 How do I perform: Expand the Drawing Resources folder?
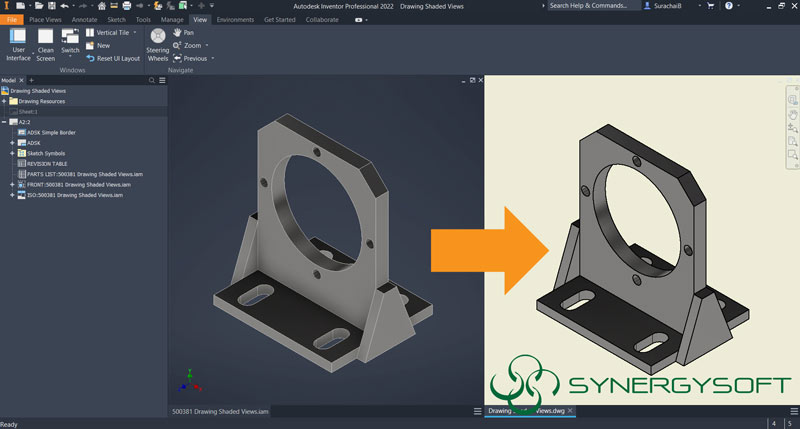pyautogui.click(x=5, y=101)
